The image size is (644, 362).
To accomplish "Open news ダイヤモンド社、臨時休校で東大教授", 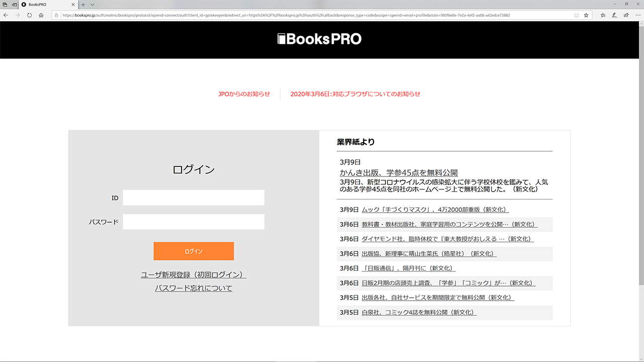I will [x=448, y=239].
